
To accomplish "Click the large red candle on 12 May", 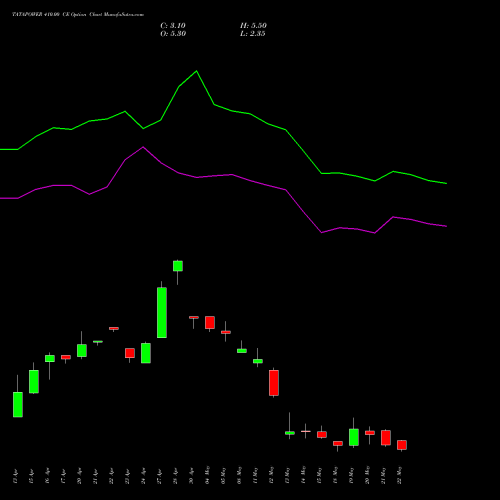I will pos(274,383).
